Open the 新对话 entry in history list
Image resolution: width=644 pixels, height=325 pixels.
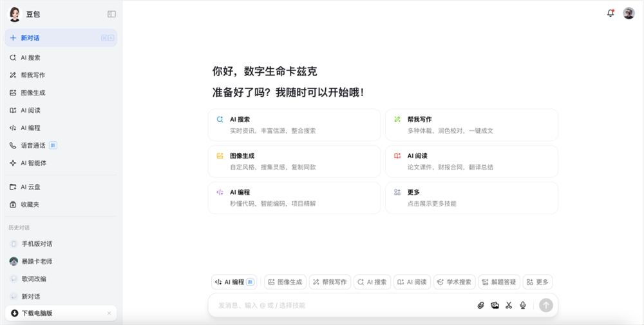tap(61, 296)
